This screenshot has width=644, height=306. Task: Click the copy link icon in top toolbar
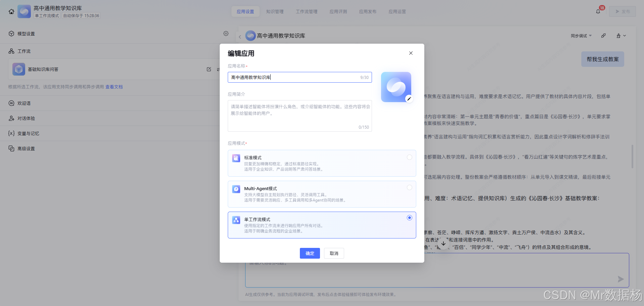tap(603, 35)
